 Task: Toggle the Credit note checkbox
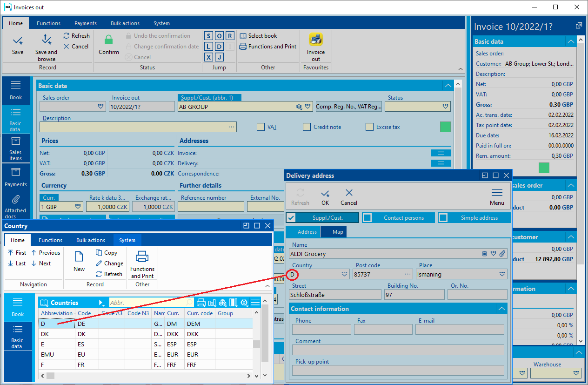307,127
